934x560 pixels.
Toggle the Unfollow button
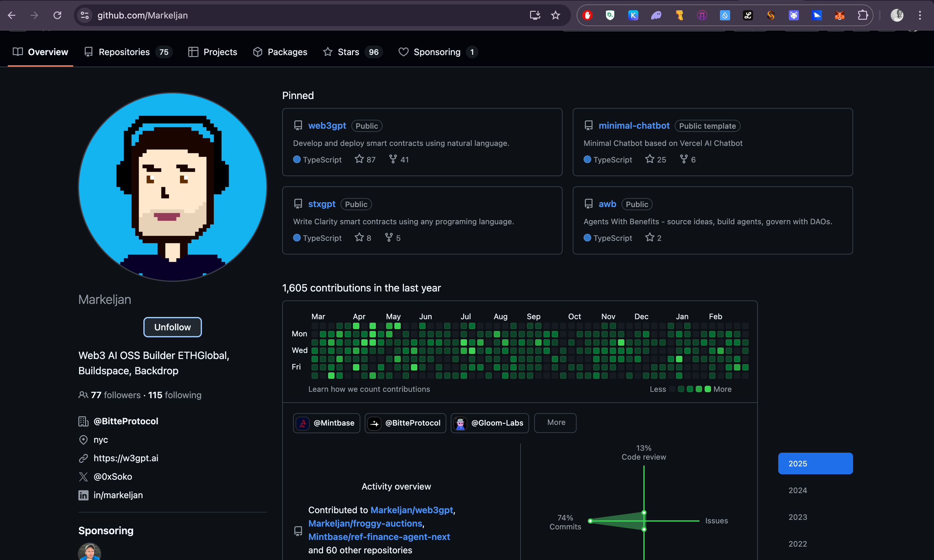172,327
